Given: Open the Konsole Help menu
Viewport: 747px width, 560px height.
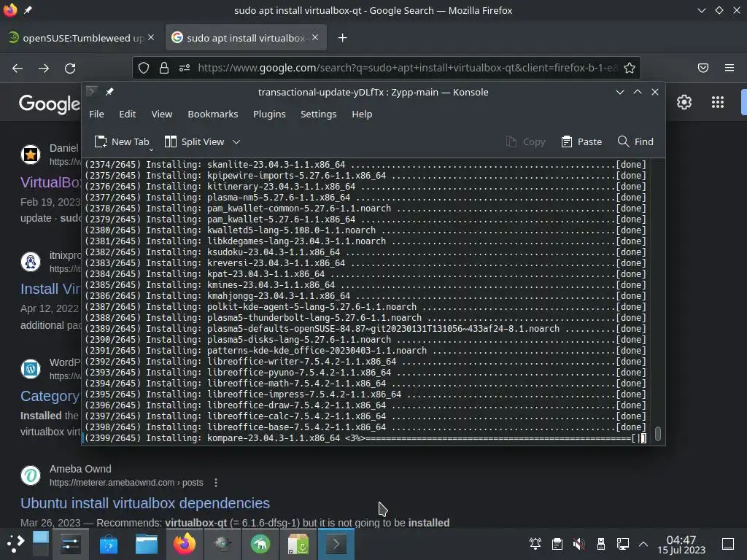Looking at the screenshot, I should (x=362, y=114).
